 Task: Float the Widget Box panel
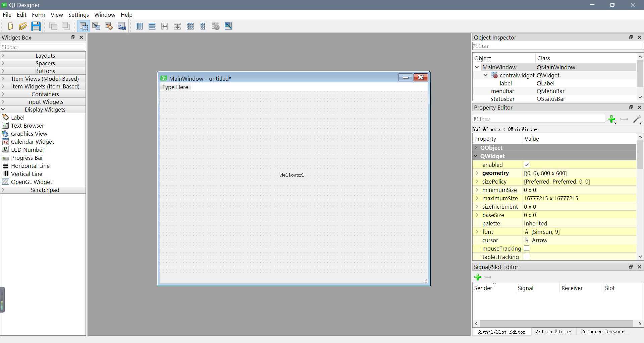[x=72, y=37]
